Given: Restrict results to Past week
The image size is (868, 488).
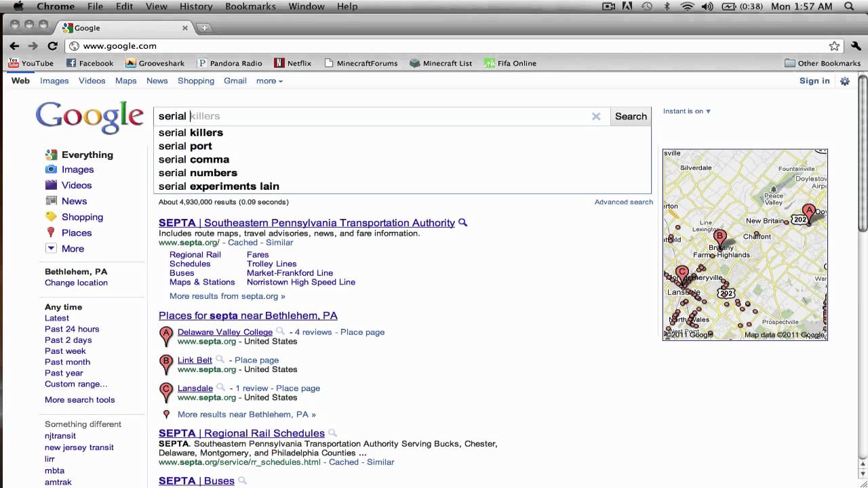Looking at the screenshot, I should [x=65, y=351].
